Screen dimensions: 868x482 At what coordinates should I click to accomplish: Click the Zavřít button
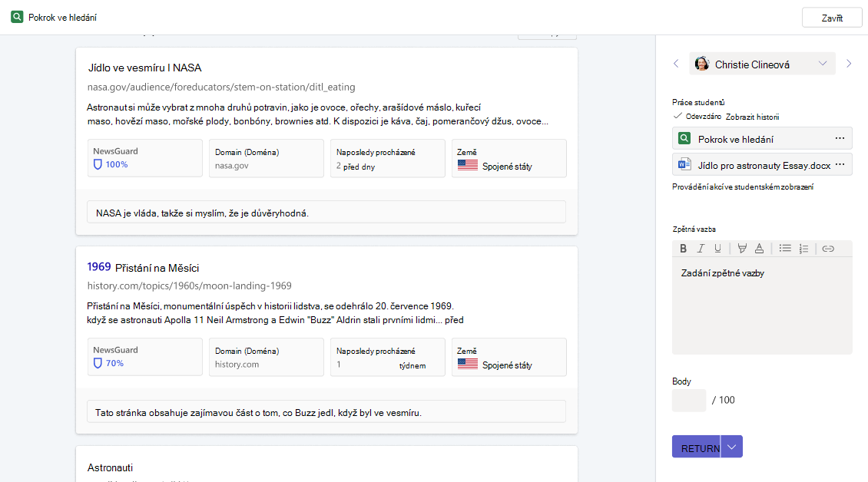(832, 18)
